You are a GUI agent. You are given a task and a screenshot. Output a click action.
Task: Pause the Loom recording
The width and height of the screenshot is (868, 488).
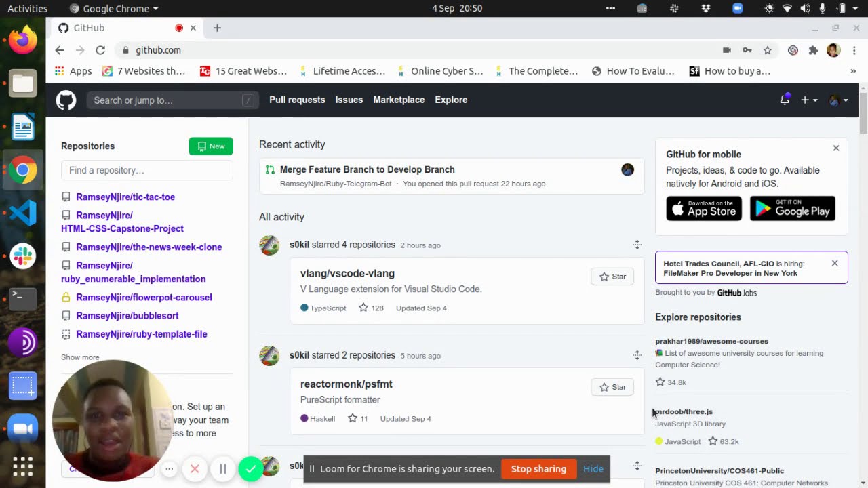[222, 469]
